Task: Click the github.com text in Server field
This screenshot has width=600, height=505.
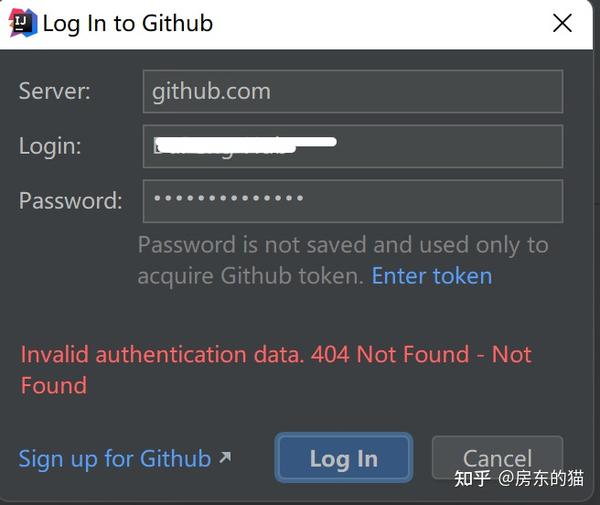Action: [x=211, y=92]
